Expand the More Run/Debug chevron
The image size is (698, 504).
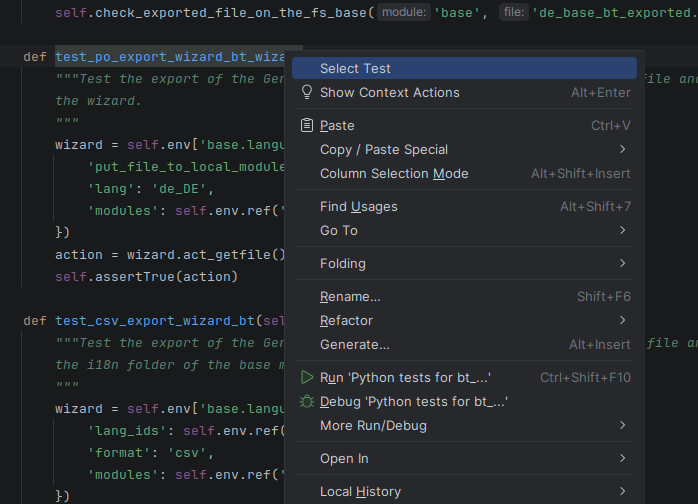623,425
